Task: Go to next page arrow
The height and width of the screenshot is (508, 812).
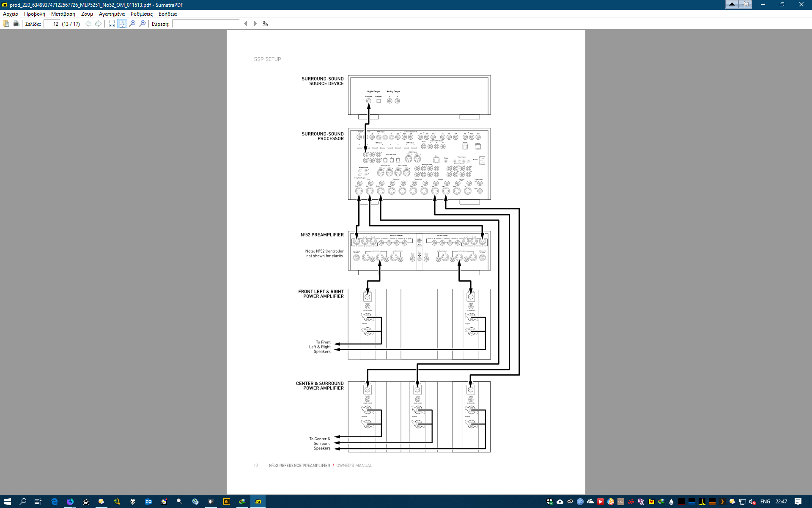Action: pos(98,24)
